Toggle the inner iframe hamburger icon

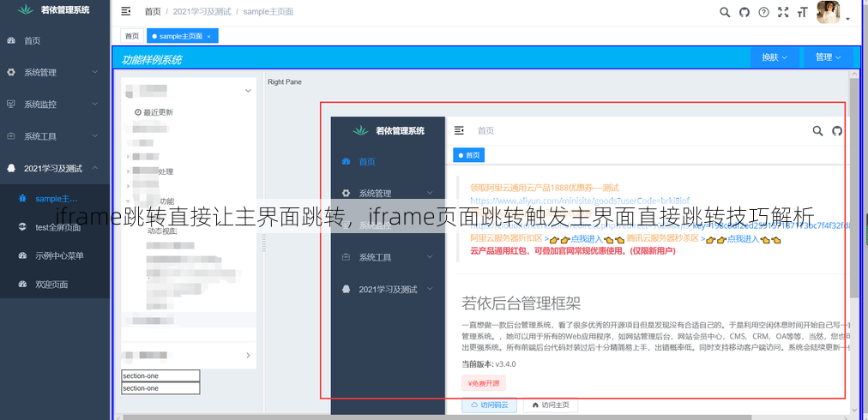click(458, 130)
